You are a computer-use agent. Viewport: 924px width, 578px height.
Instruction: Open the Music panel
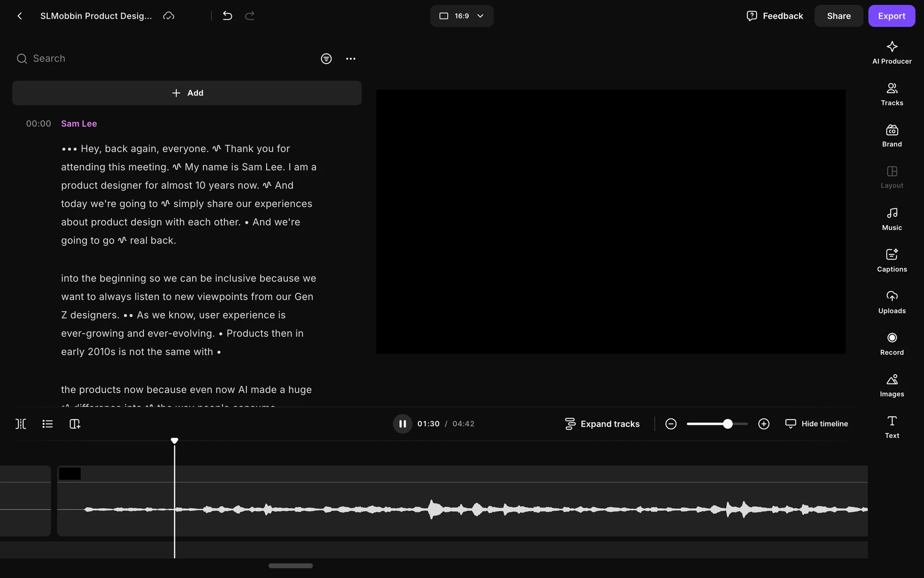pyautogui.click(x=891, y=219)
